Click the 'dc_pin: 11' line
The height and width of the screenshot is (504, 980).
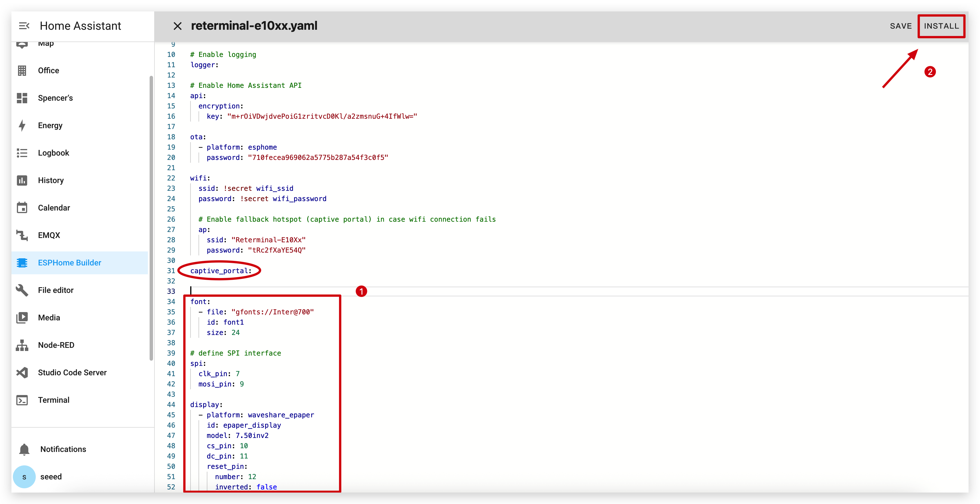tap(227, 456)
